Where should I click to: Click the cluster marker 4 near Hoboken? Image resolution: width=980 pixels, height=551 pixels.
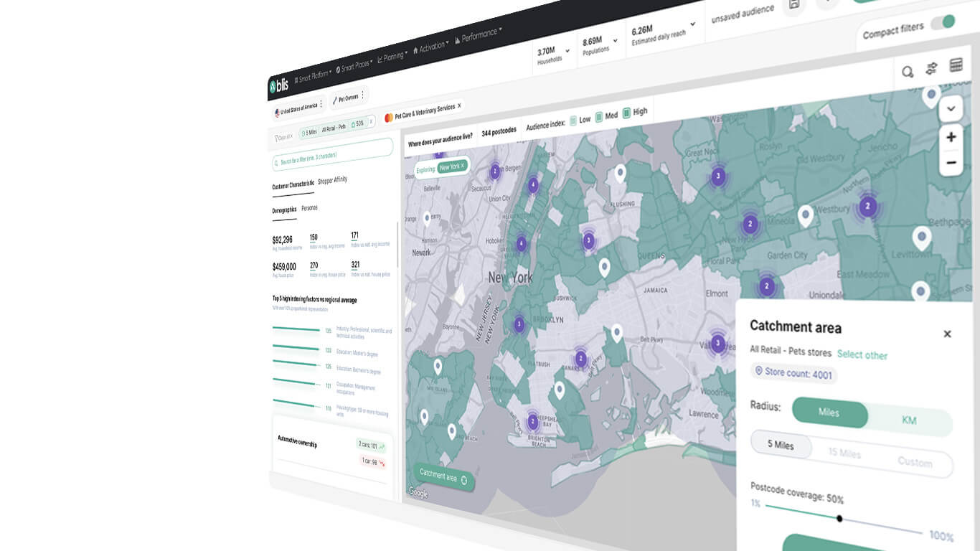(521, 244)
